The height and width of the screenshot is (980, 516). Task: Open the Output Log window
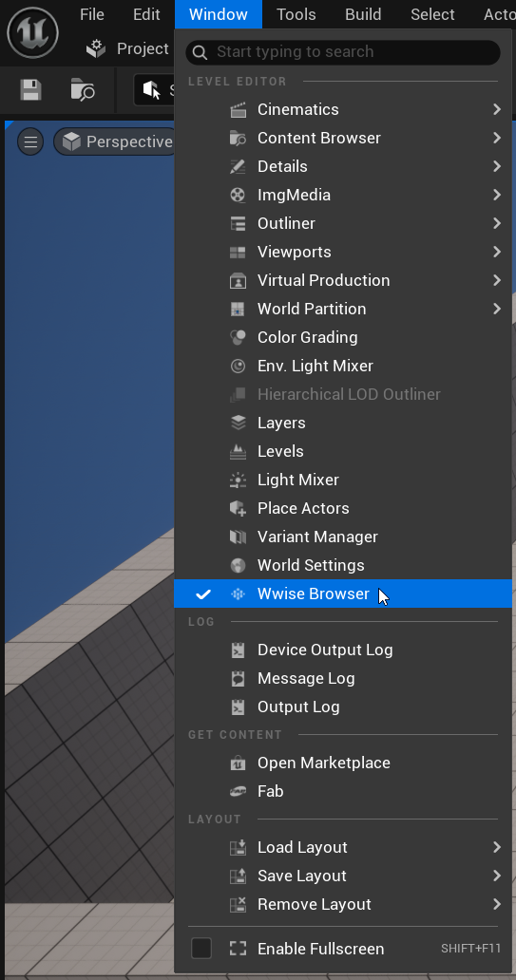343,707
